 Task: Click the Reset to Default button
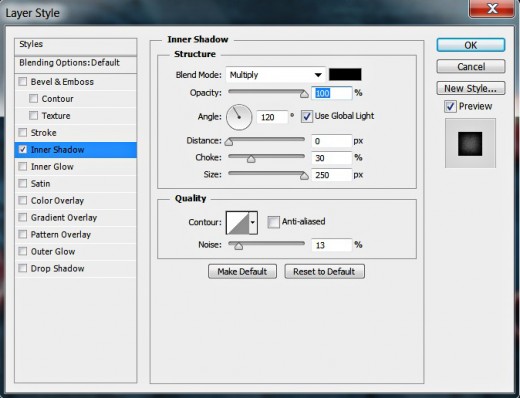[x=324, y=272]
